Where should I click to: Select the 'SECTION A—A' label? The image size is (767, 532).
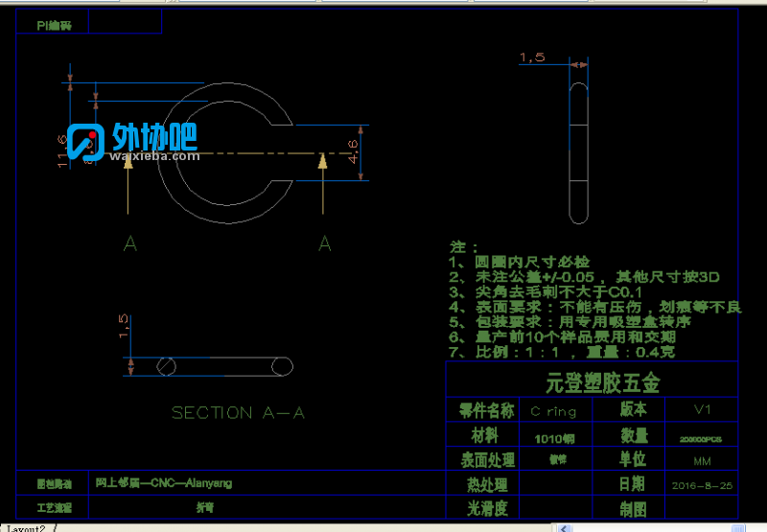pyautogui.click(x=238, y=413)
